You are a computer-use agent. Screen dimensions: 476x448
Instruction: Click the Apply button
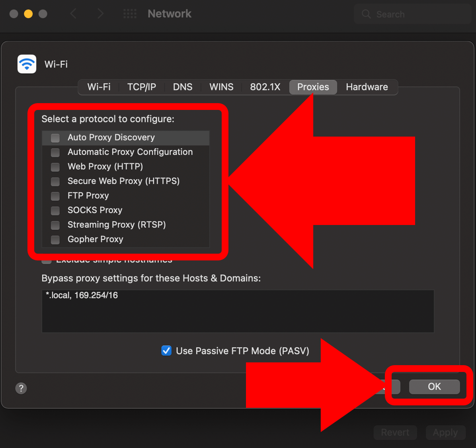tap(445, 432)
